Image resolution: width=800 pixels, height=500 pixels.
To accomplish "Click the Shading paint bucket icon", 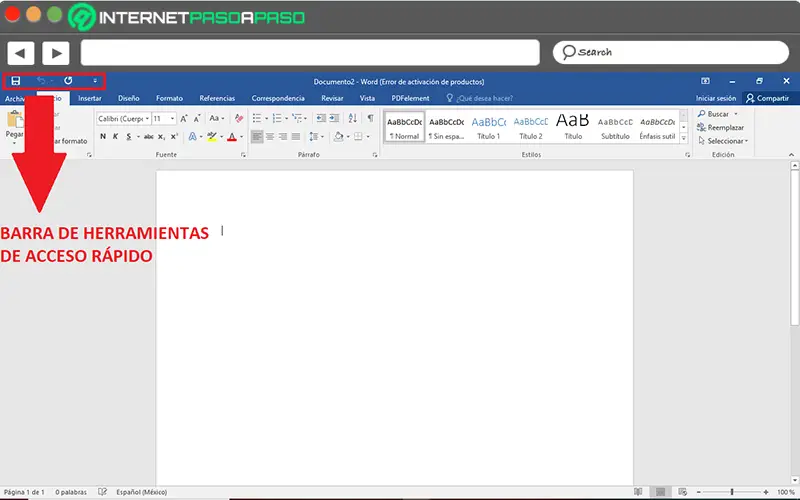I will point(338,136).
